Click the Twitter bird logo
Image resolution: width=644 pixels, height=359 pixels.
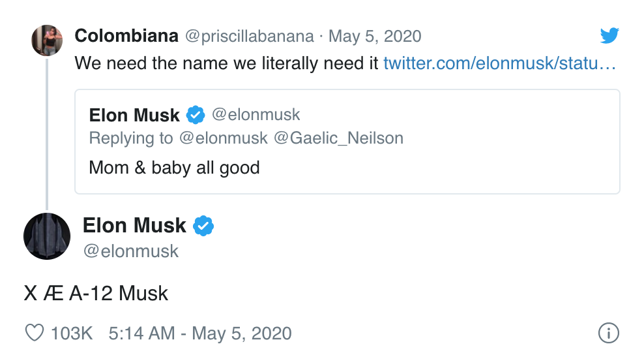[609, 35]
